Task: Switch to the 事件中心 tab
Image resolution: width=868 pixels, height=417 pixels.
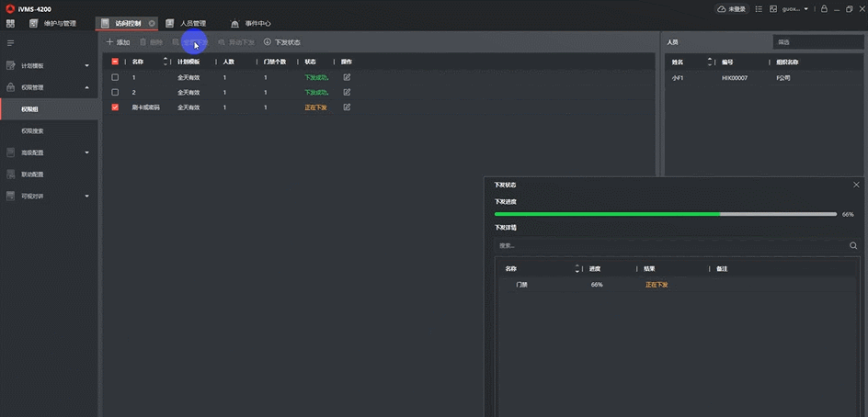Action: [x=256, y=23]
